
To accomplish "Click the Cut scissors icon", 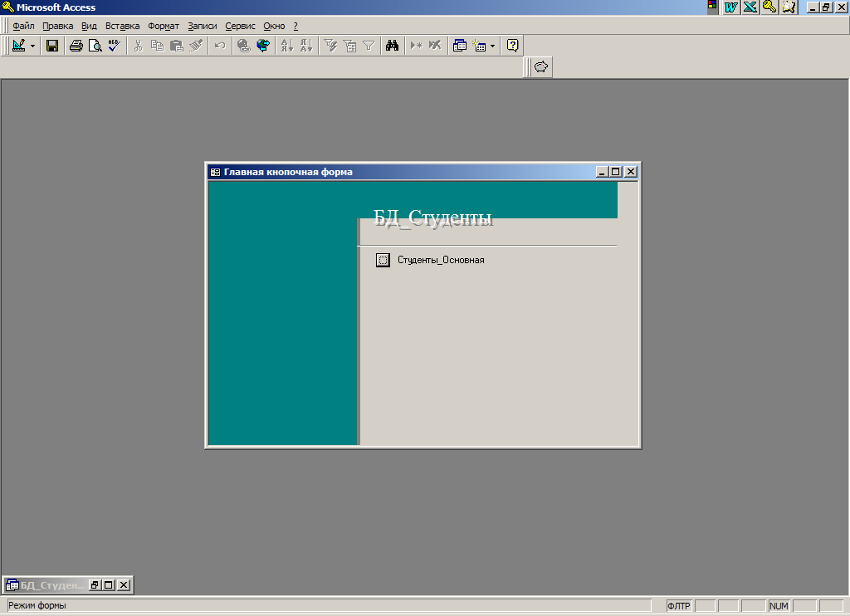I will [139, 46].
